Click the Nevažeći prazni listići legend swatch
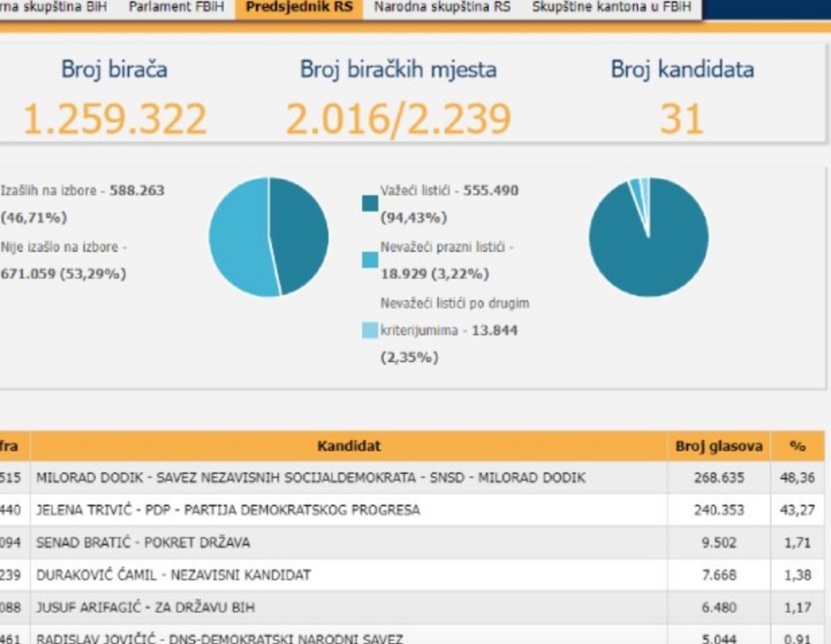Viewport: 831px width, 644px height. coord(369,260)
